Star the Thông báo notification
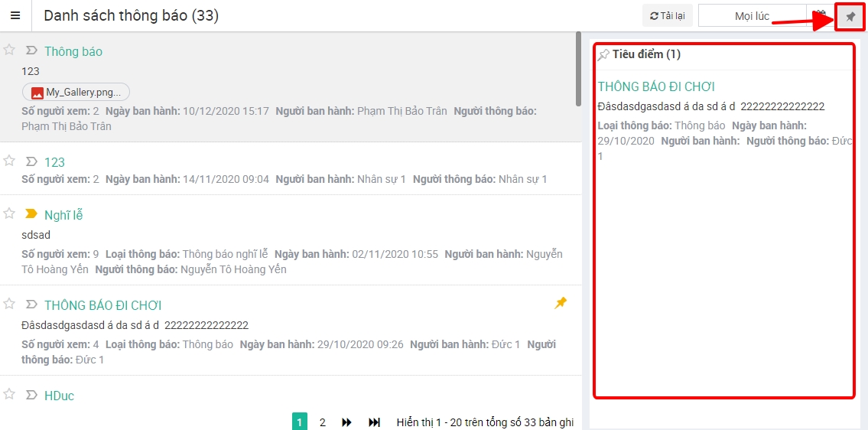The image size is (868, 430). tap(9, 50)
